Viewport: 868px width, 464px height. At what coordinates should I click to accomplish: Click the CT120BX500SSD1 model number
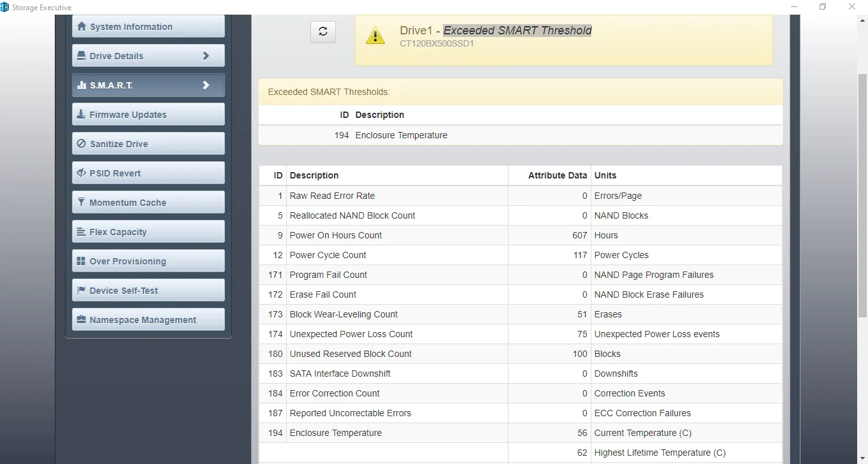[x=437, y=44]
